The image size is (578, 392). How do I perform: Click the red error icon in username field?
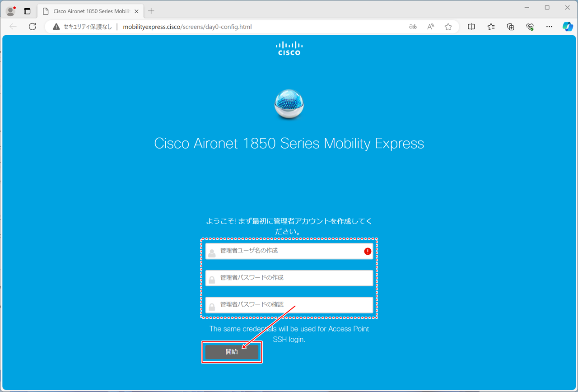[368, 251]
